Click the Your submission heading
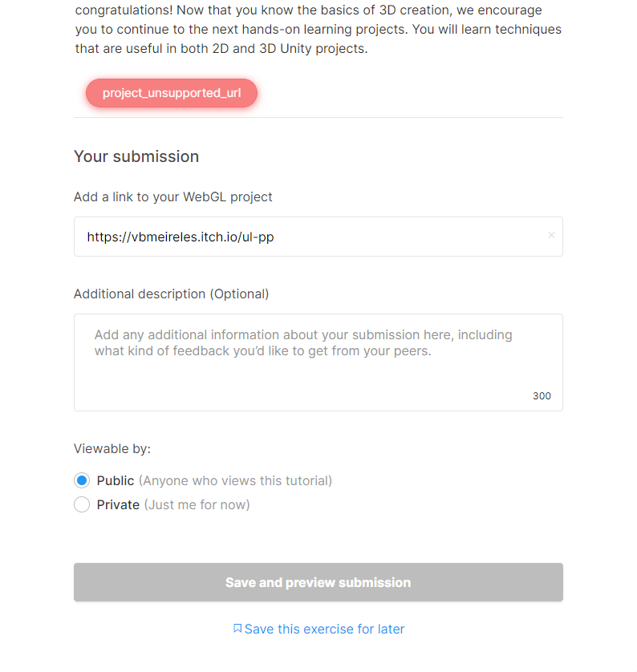The width and height of the screenshot is (637, 672). pos(136,156)
